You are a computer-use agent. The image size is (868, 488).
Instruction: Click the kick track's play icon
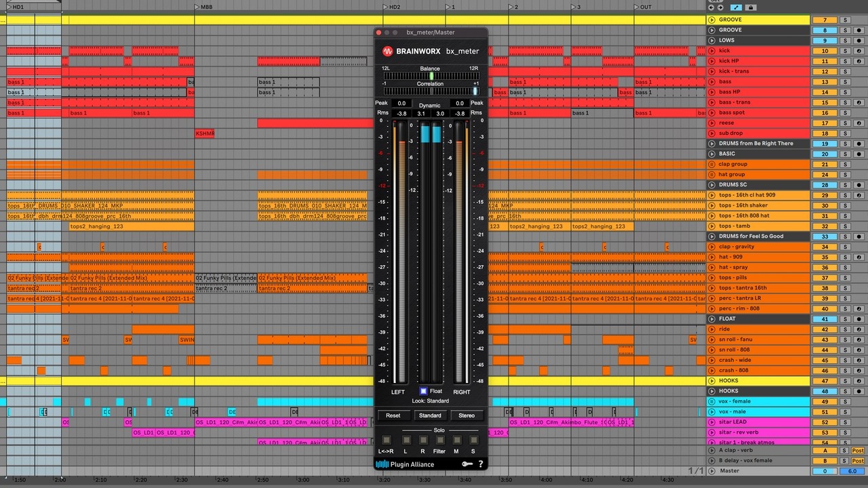pos(711,51)
